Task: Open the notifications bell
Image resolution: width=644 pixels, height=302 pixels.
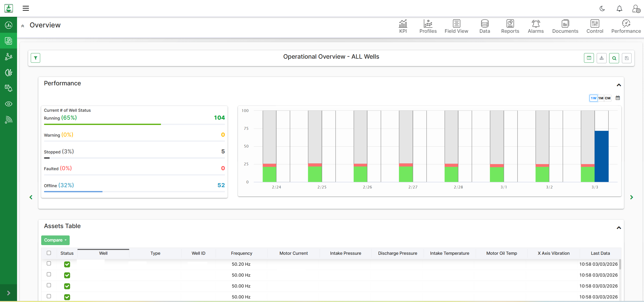Action: 619,9
